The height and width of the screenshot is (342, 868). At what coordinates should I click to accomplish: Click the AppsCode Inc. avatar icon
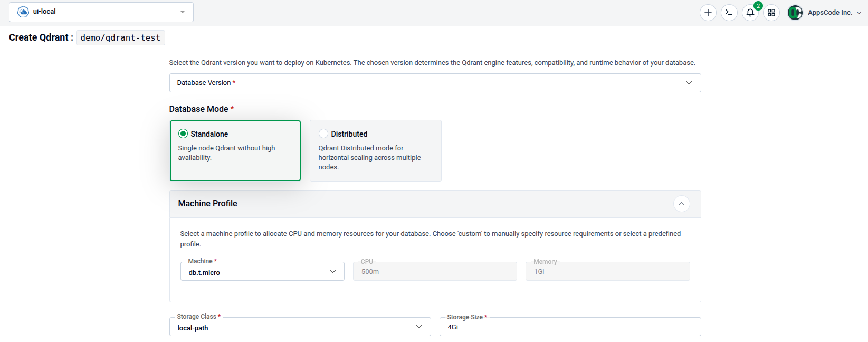pos(795,13)
